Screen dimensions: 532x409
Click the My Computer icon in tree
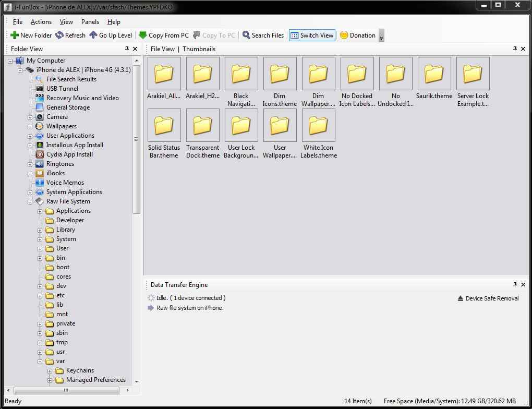[20, 61]
